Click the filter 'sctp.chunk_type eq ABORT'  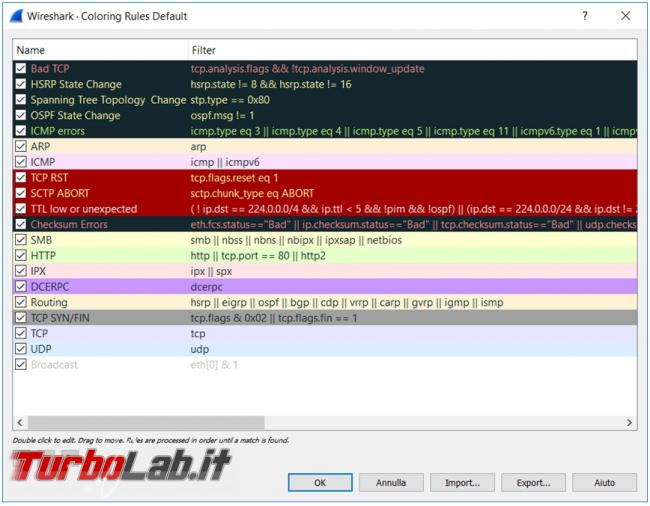point(252,194)
